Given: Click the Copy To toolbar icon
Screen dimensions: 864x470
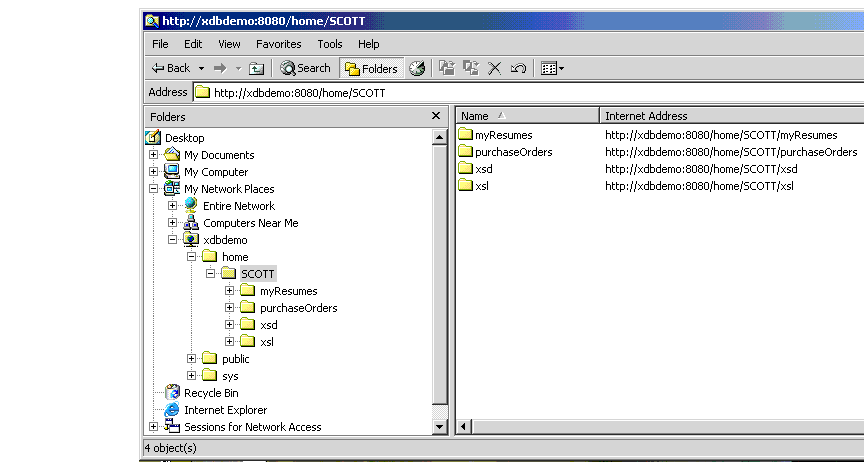Looking at the screenshot, I should 470,68.
